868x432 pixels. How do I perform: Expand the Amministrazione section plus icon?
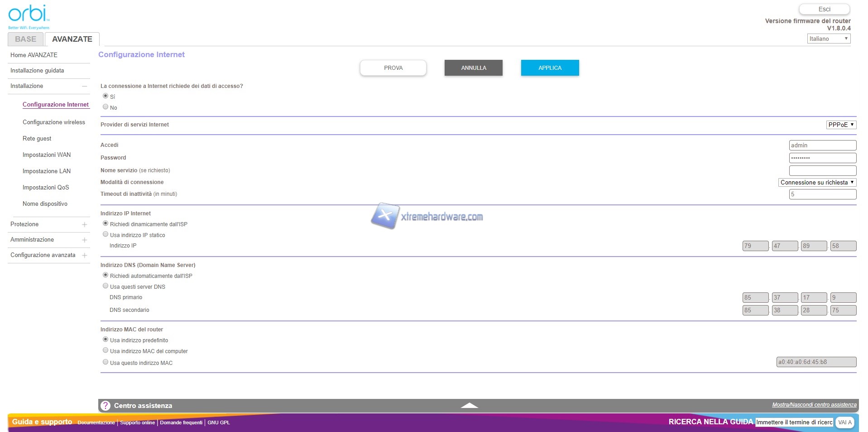[84, 240]
